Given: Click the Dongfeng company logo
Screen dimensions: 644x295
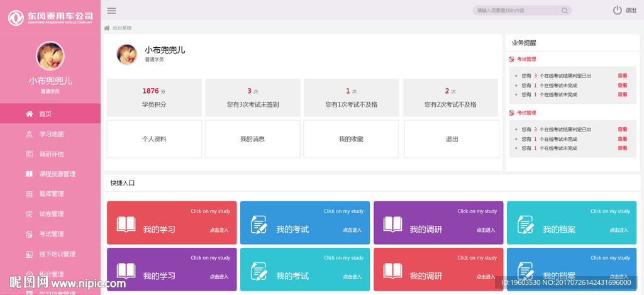Looking at the screenshot, I should pos(16,17).
